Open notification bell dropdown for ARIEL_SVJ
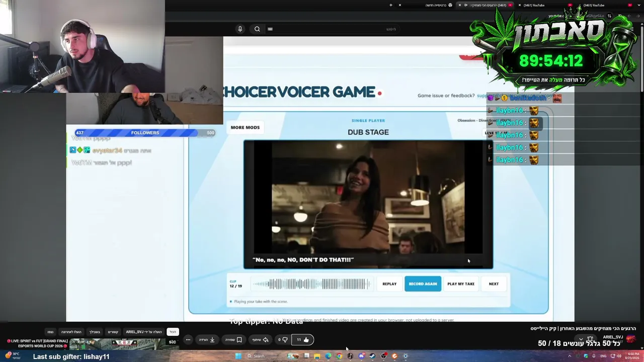 click(x=587, y=340)
